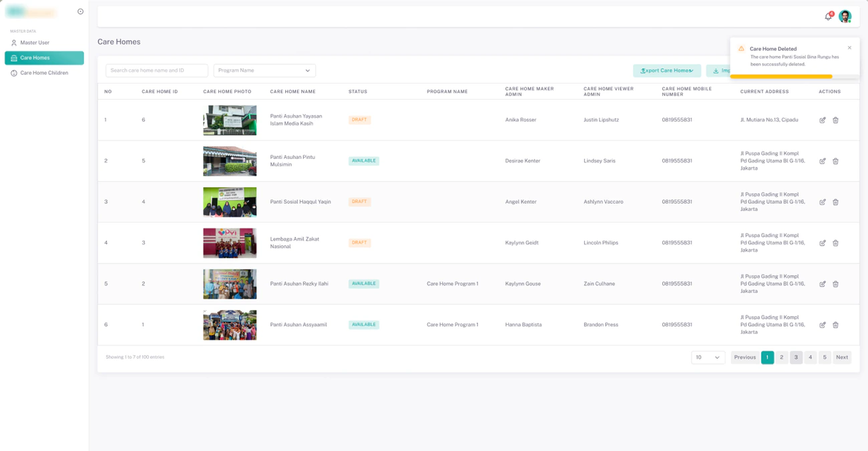Delete the Lembaga Amil Zakat Nasional row
Image resolution: width=868 pixels, height=451 pixels.
[x=835, y=243]
